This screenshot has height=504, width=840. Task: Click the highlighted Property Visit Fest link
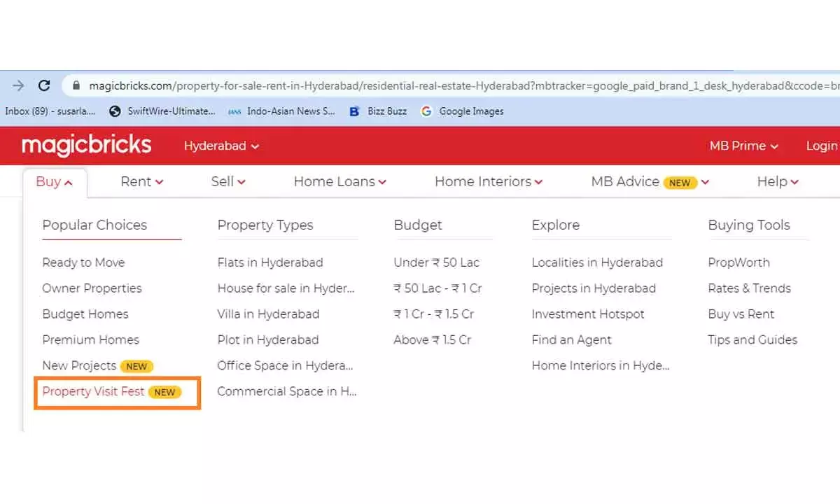click(x=94, y=391)
